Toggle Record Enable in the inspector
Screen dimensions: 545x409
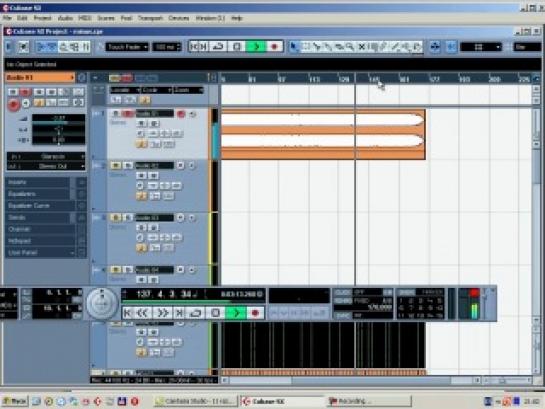coord(14,104)
